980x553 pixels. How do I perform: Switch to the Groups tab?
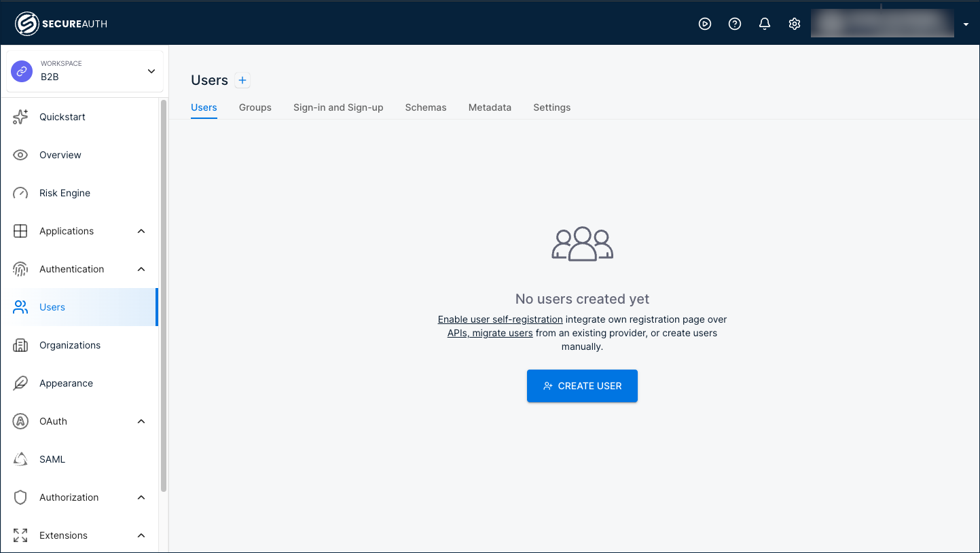tap(255, 107)
